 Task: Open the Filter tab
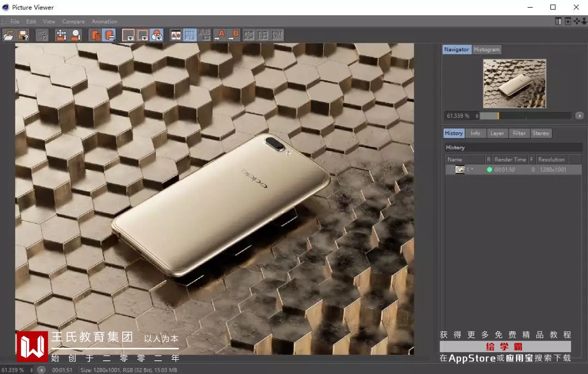pyautogui.click(x=519, y=133)
